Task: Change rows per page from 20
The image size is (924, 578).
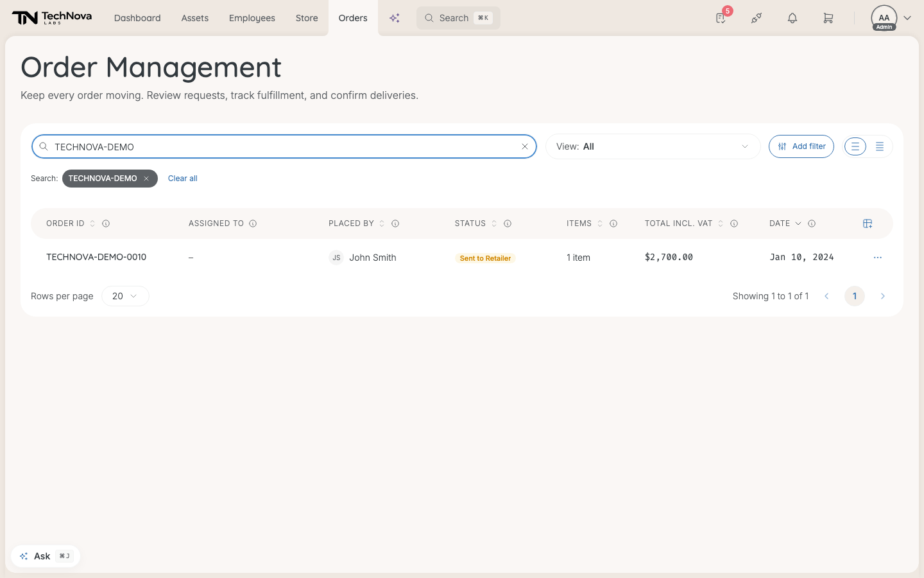Action: [x=125, y=296]
